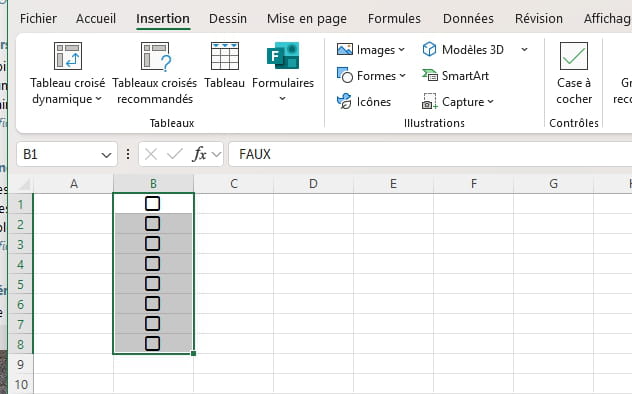This screenshot has height=394, width=632.
Task: Cancel the formula bar entry with X
Action: pos(151,154)
